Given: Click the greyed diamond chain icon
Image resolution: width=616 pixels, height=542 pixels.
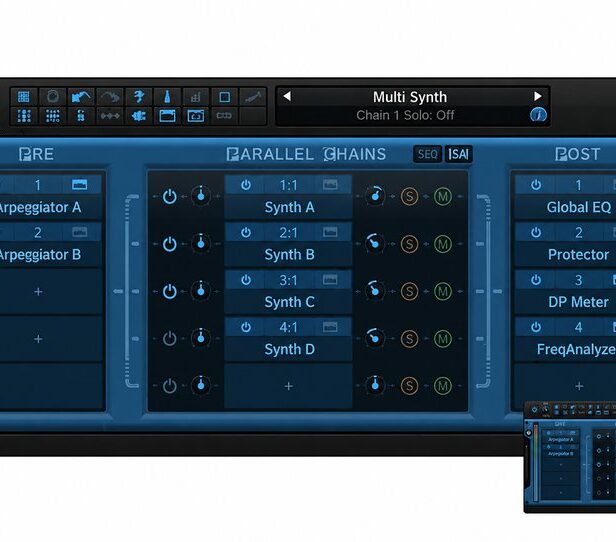Looking at the screenshot, I should point(110,116).
